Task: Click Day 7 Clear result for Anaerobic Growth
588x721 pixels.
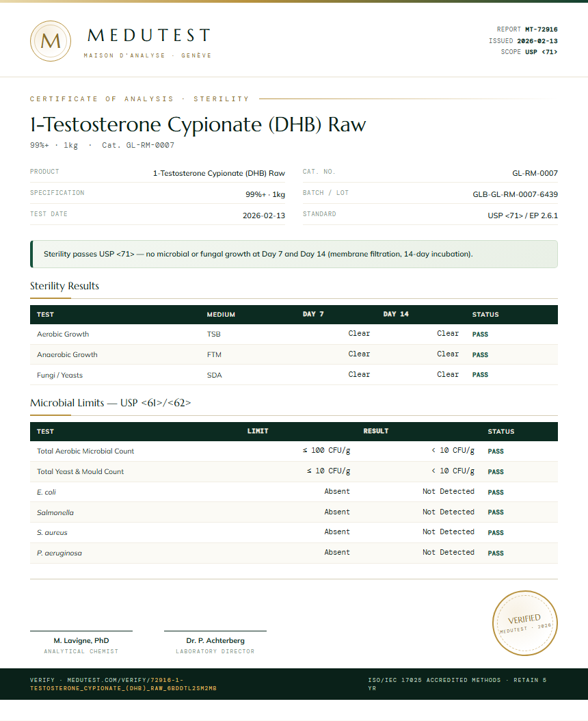Action: pos(359,354)
